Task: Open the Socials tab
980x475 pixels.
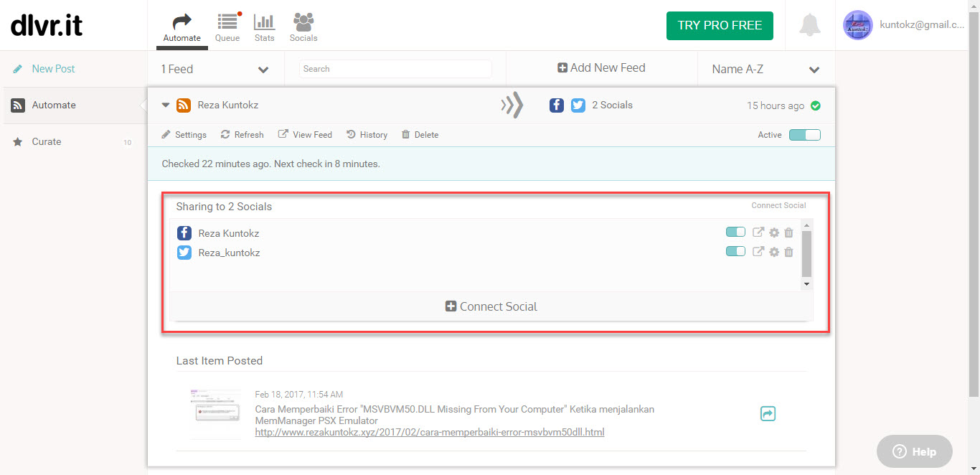Action: 303,27
